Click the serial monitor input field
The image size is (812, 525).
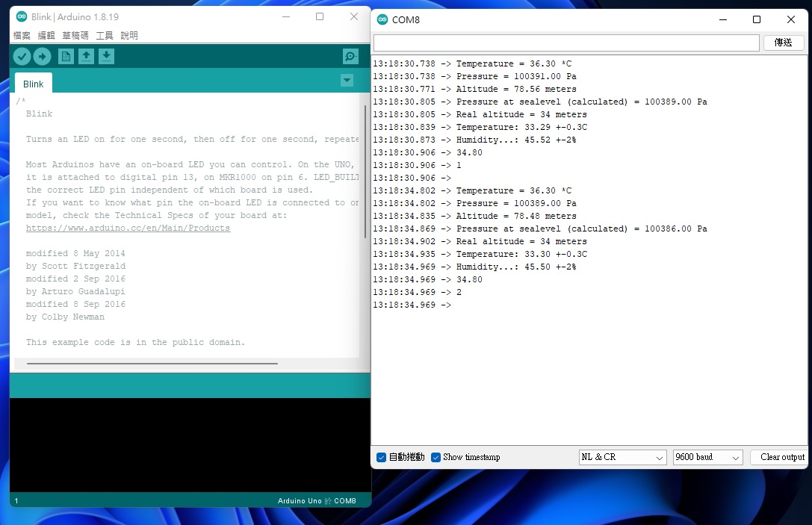566,43
